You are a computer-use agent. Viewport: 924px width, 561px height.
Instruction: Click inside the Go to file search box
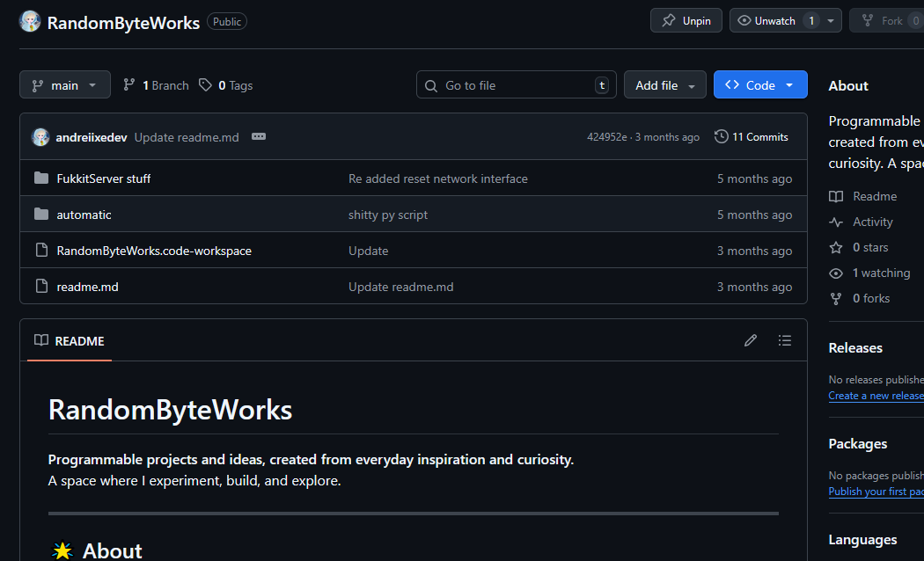click(x=510, y=84)
